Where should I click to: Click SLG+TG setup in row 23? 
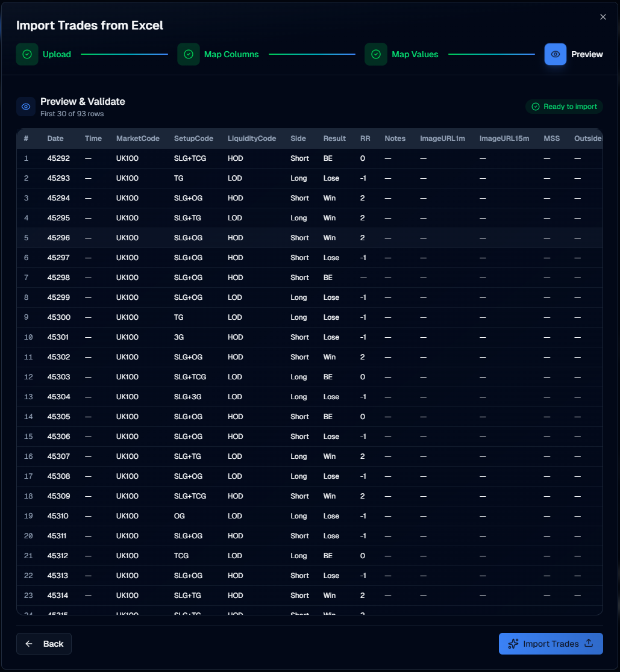tap(187, 596)
